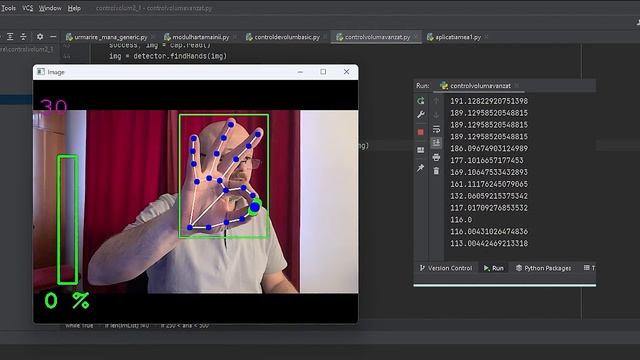Click Collapse All icon in project toolbar

[23, 37]
